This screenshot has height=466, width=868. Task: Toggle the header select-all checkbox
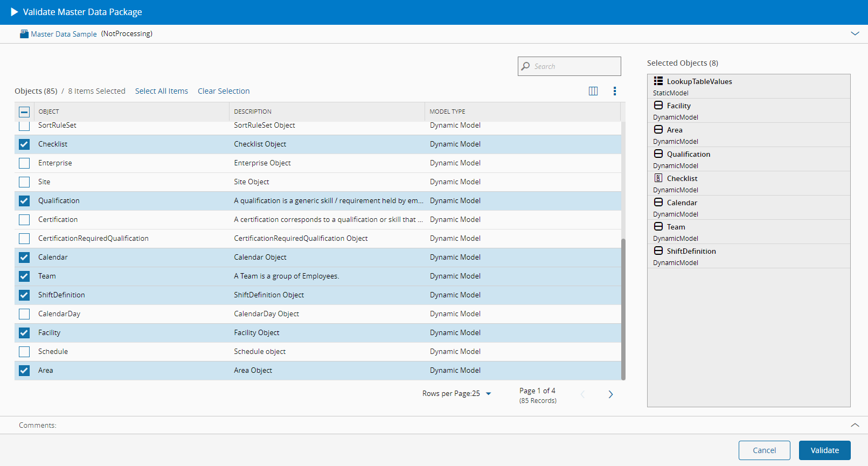(x=24, y=112)
